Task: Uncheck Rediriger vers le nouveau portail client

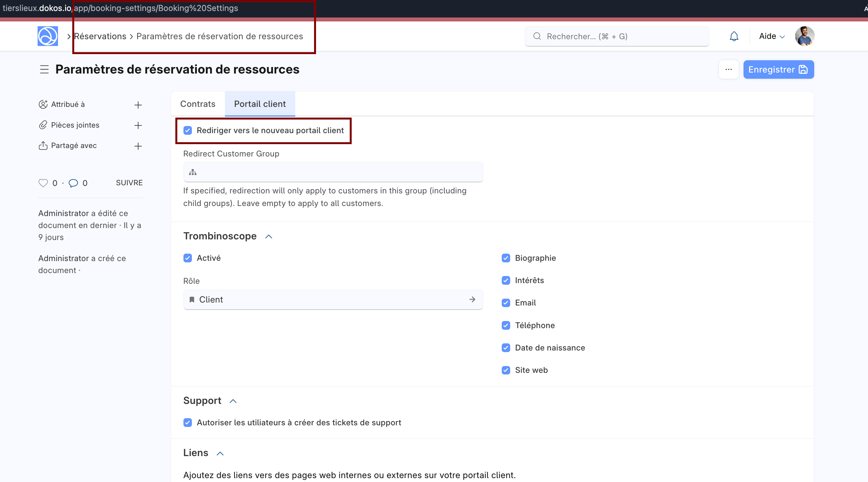Action: 188,130
